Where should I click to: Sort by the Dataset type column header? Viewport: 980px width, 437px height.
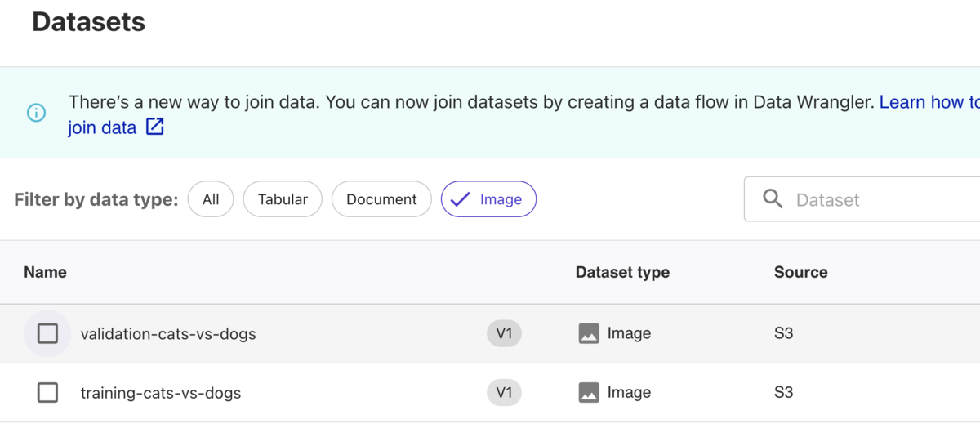coord(622,272)
